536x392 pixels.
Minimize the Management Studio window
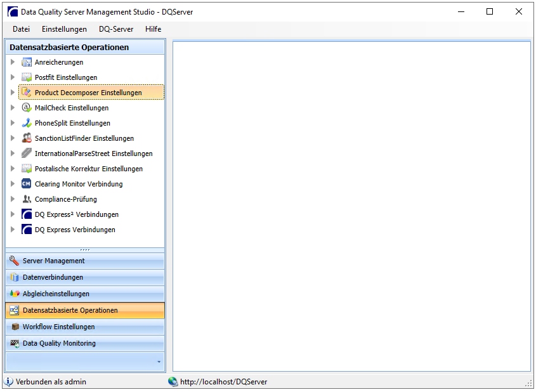click(x=461, y=11)
